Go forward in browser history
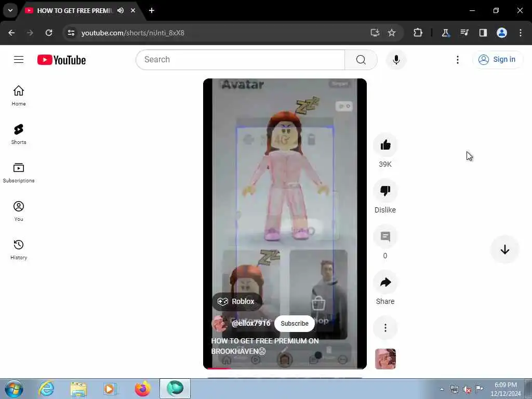This screenshot has height=399, width=532. tap(30, 33)
